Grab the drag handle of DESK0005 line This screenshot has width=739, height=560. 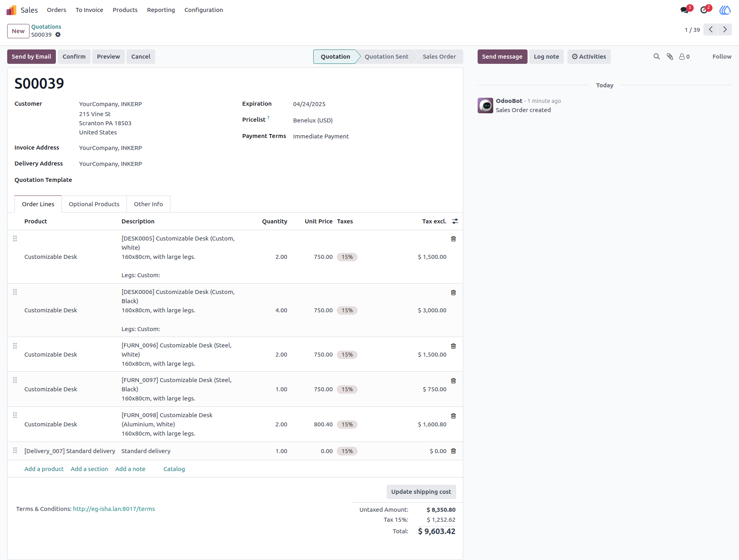click(15, 239)
